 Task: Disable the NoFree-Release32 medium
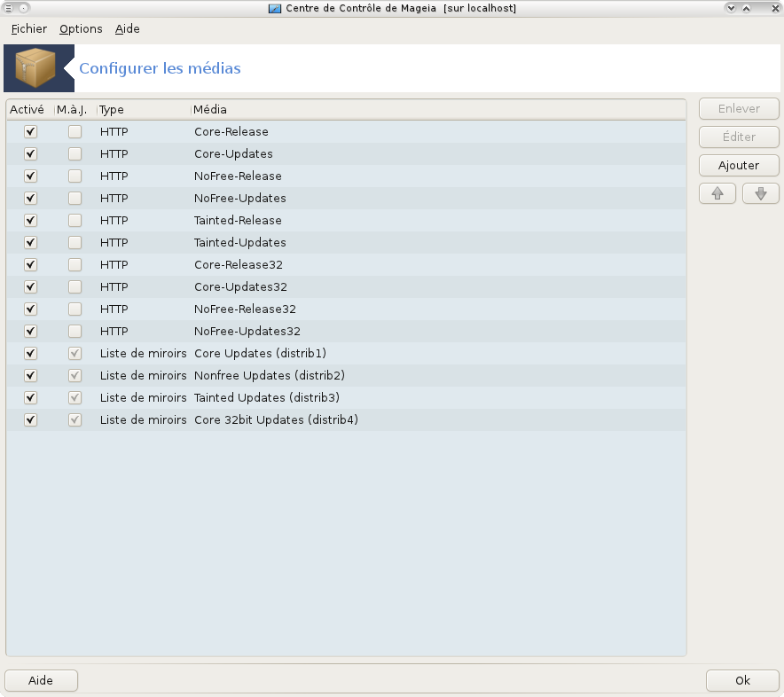(x=30, y=309)
